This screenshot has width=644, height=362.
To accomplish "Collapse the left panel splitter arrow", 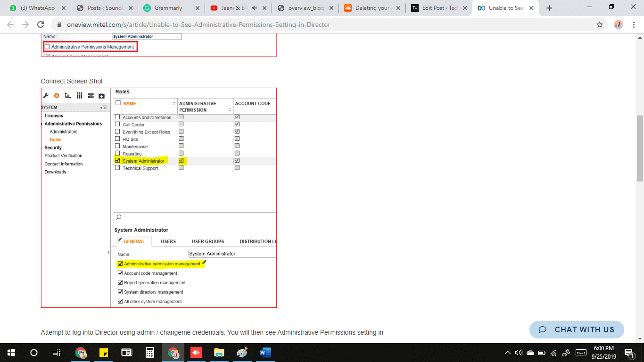I will click(x=108, y=253).
